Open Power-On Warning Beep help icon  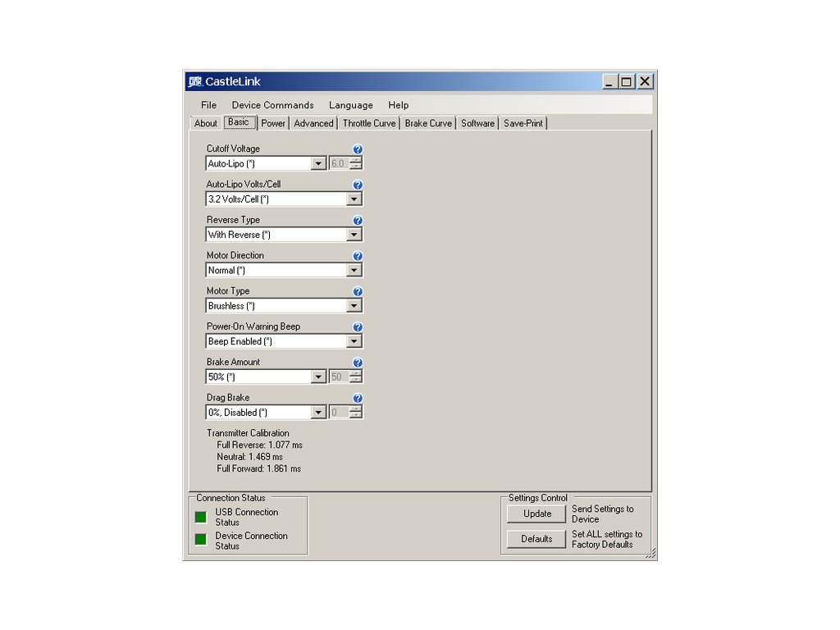[x=358, y=327]
